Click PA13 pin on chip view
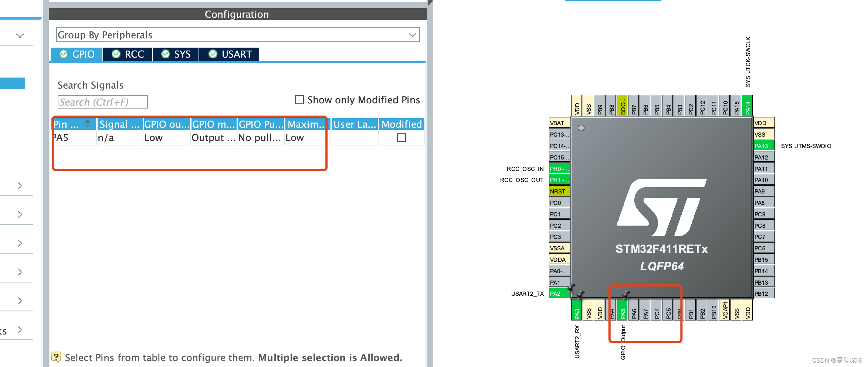This screenshot has width=868, height=367. (764, 146)
